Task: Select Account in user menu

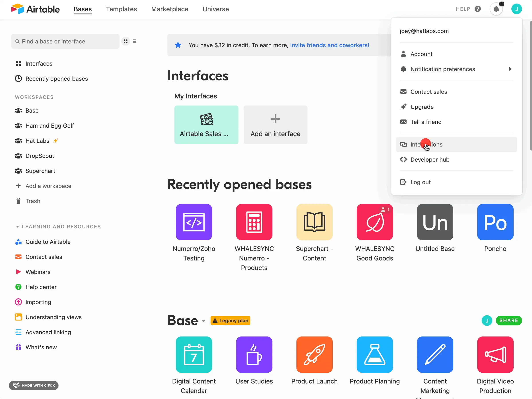Action: click(x=456, y=54)
